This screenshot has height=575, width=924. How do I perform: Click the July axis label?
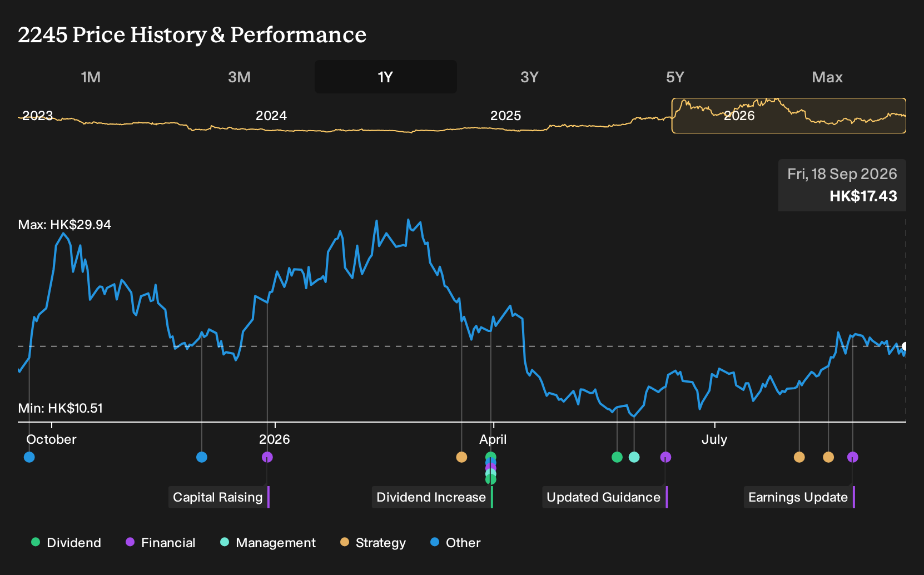coord(714,439)
